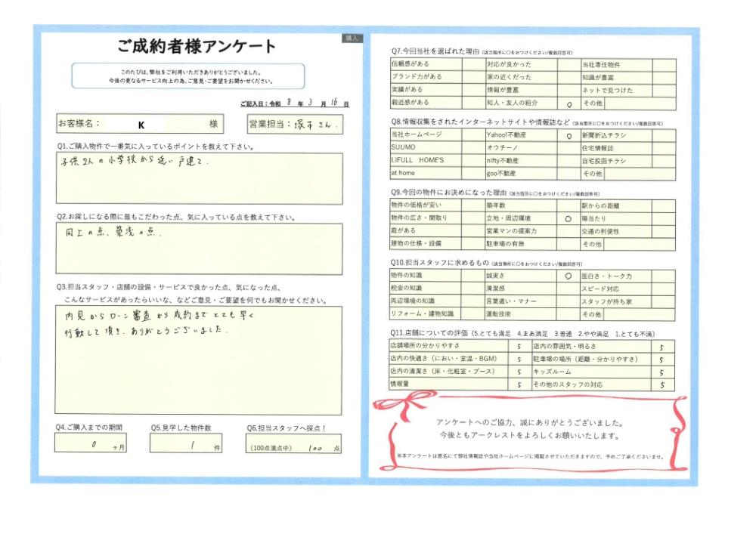Click the キッズルーム rating cell

click(662, 372)
